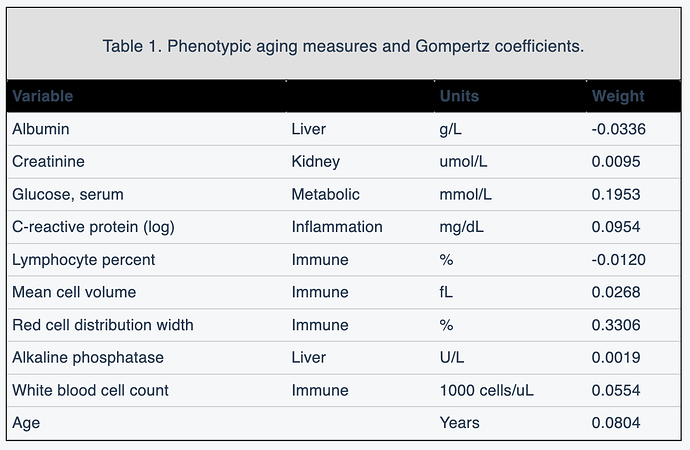Select the Weight column header
This screenshot has width=690, height=450.
[618, 96]
